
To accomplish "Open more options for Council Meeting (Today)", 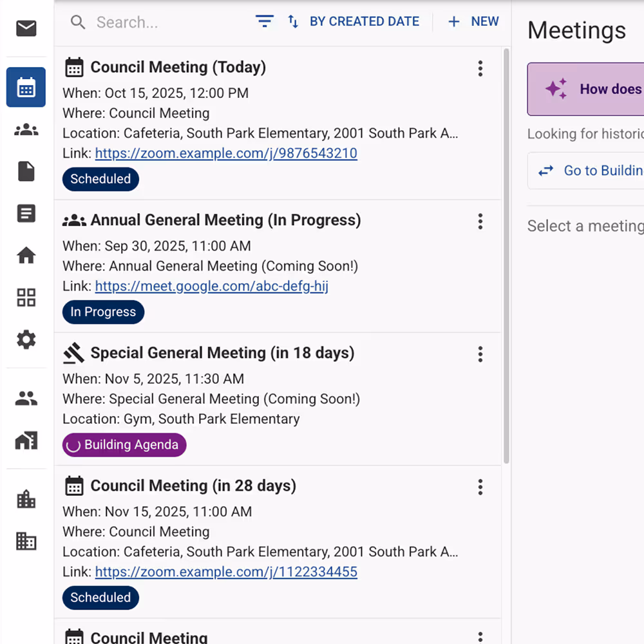I will coord(480,69).
